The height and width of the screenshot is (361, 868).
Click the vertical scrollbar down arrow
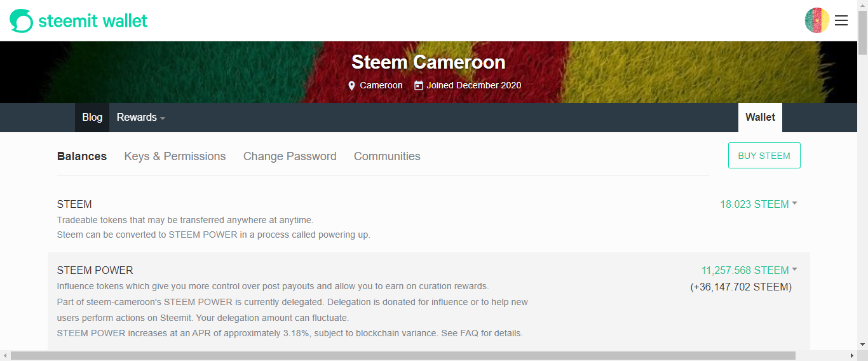862,344
